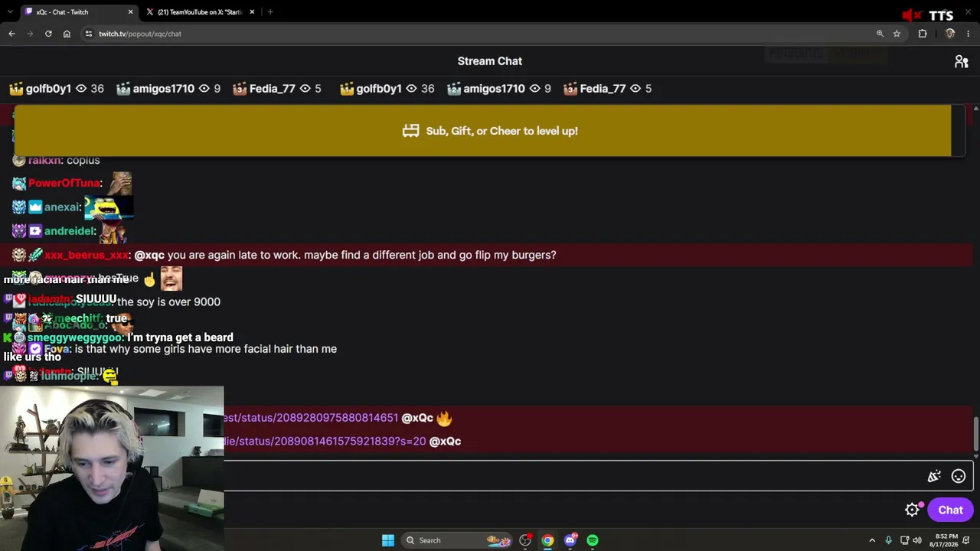Open Spotify from the taskbar
Screen dimensions: 980x551
pos(593,540)
